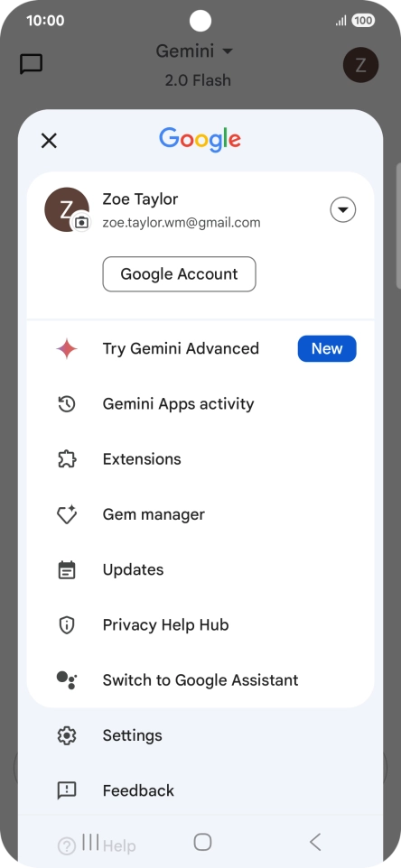Tap the Google Assistant dots icon
This screenshot has height=868, width=401.
67,680
